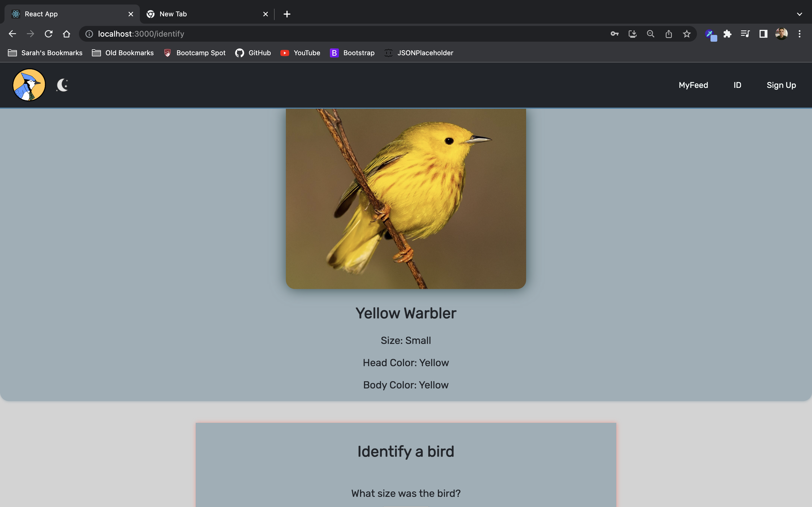Viewport: 812px width, 507px height.
Task: Open the JSONPlaceholder bookmark
Action: [x=418, y=53]
